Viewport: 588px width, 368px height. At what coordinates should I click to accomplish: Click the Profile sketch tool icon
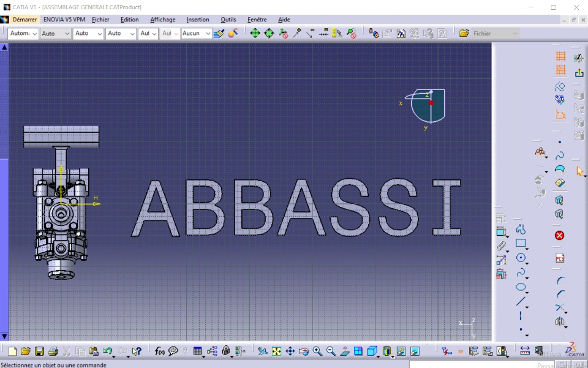521,229
